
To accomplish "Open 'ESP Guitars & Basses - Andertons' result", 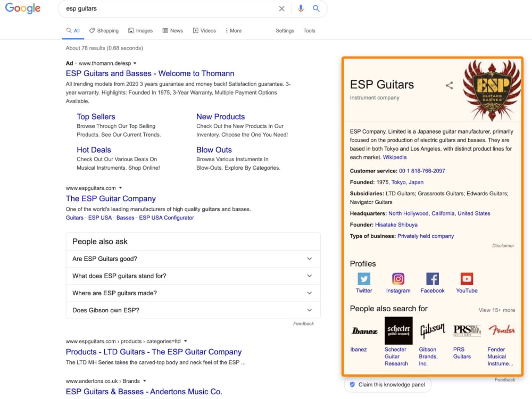I will pyautogui.click(x=144, y=392).
